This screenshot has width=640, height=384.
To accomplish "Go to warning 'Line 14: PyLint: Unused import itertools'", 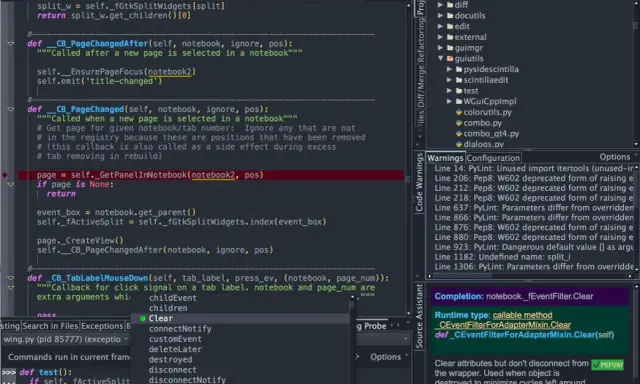I will click(533, 169).
